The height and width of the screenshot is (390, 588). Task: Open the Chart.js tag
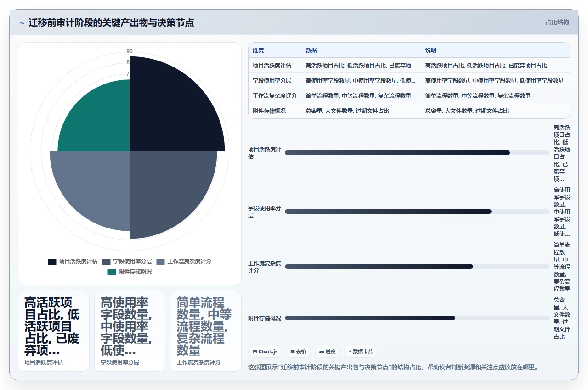tap(265, 351)
